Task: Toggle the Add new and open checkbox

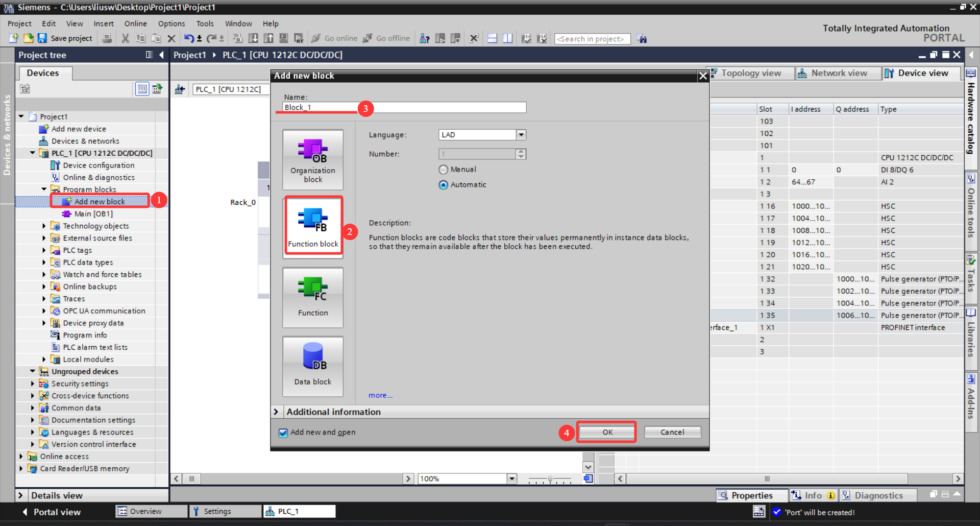Action: pos(283,433)
